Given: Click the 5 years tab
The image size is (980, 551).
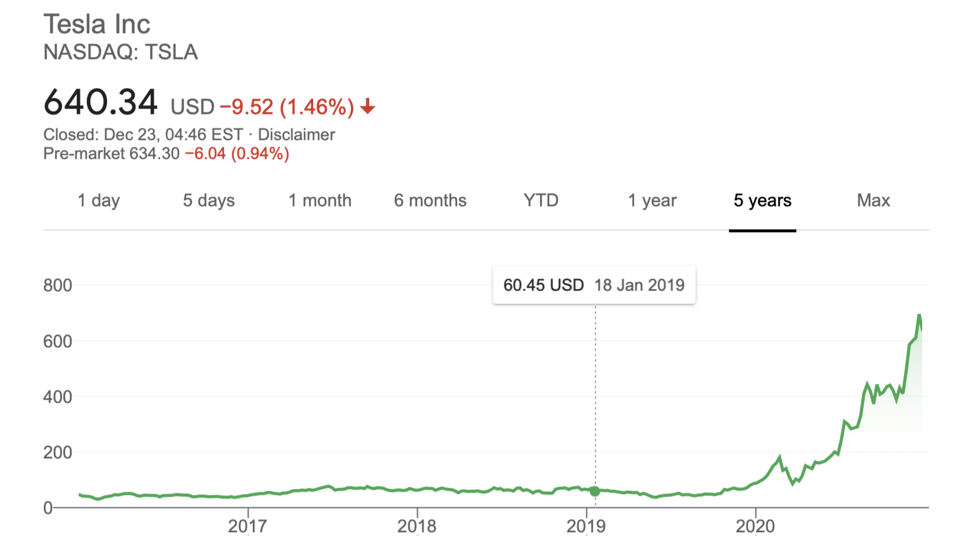Looking at the screenshot, I should pos(763,201).
